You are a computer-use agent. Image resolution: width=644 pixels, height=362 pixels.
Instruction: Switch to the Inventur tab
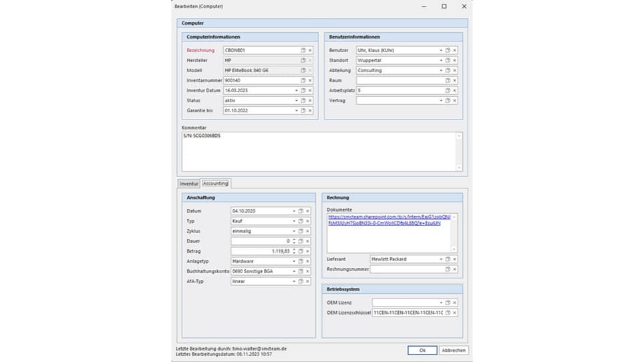point(189,184)
